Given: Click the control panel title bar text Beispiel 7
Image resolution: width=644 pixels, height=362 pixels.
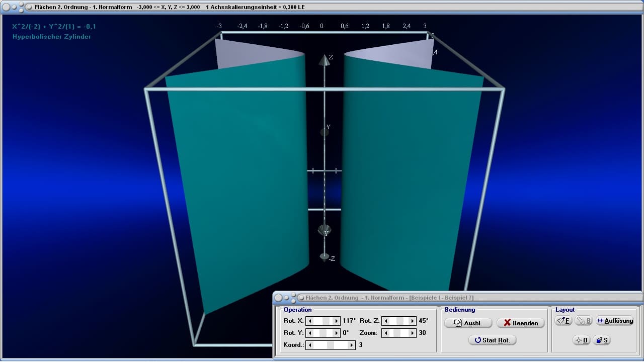Looking at the screenshot, I should (458, 298).
